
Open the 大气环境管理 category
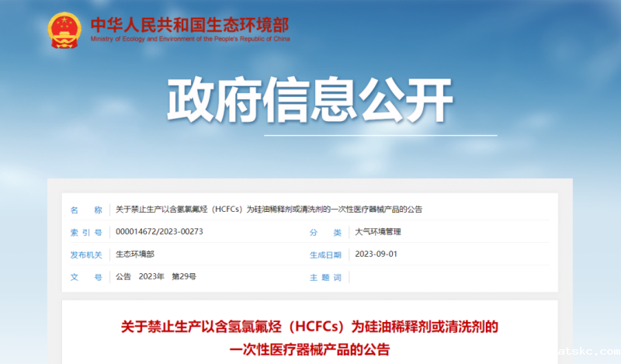[377, 232]
